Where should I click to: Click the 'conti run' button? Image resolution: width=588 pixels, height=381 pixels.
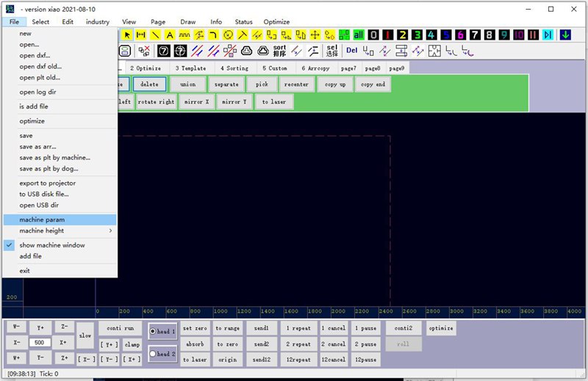point(121,328)
